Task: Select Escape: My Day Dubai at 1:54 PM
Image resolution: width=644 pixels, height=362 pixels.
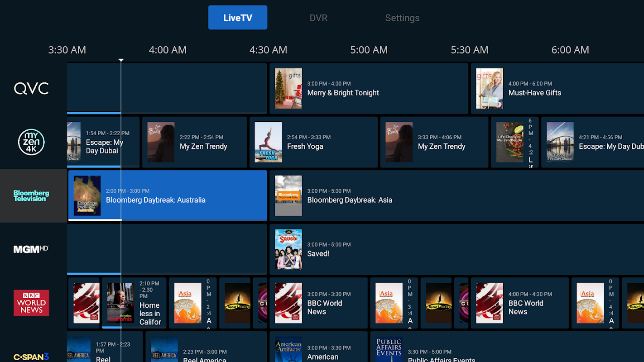Action: click(103, 142)
